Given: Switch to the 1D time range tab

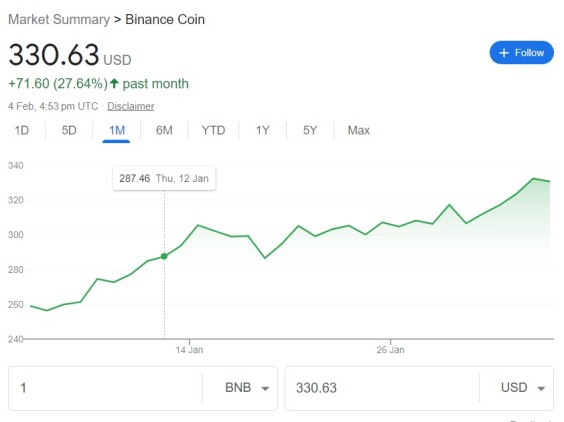Looking at the screenshot, I should [22, 130].
